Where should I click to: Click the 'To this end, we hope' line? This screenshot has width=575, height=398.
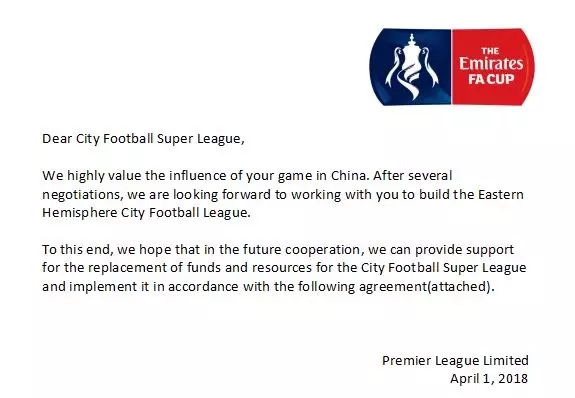coord(278,250)
